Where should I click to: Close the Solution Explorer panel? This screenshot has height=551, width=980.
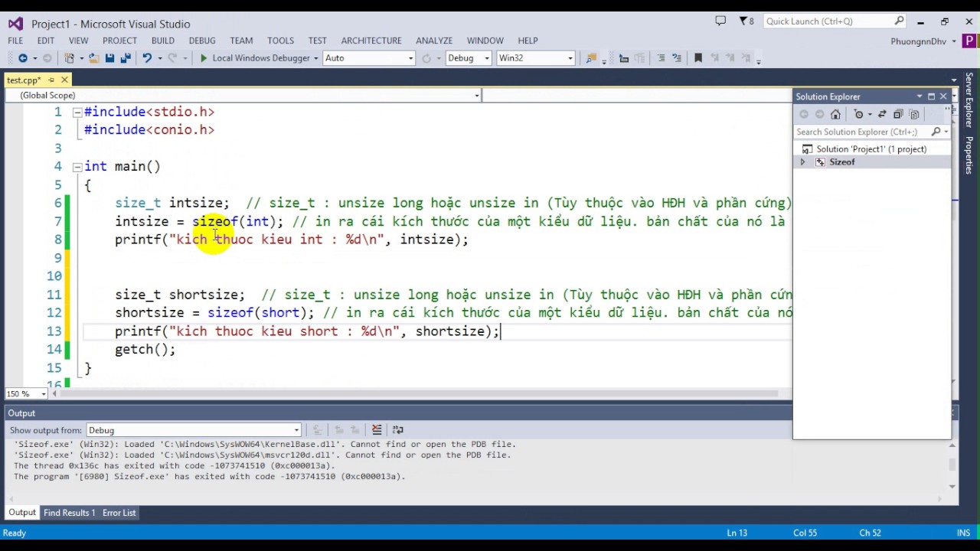943,96
